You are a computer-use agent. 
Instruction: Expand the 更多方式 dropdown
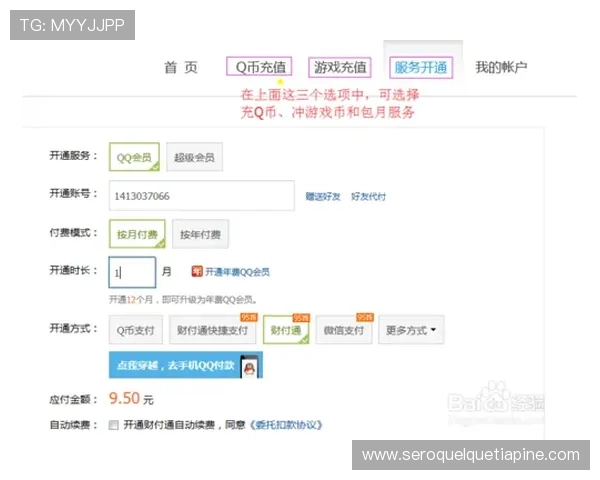411,330
